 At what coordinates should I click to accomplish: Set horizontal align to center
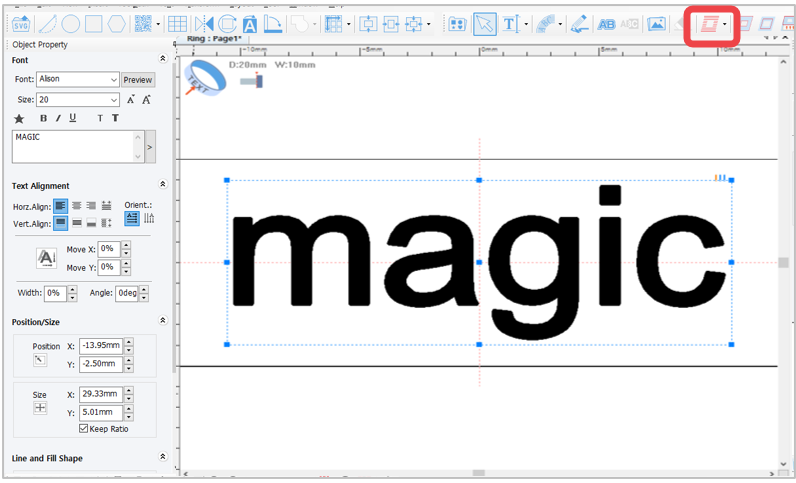click(x=77, y=206)
